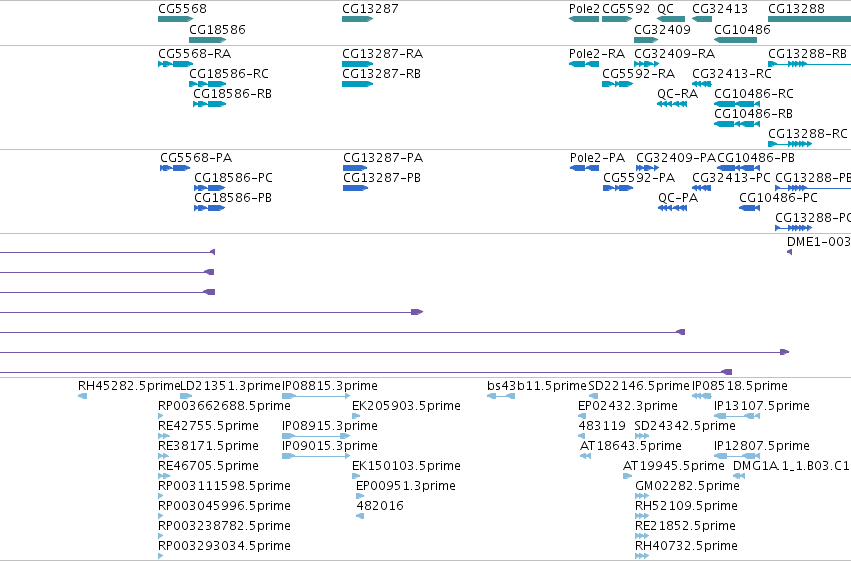Select EST bs43b11.5prime

point(537,386)
